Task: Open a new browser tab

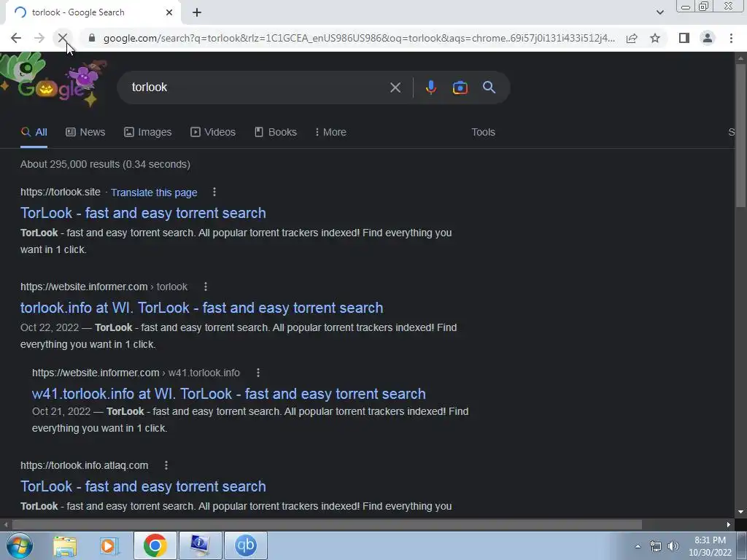Action: coord(197,12)
